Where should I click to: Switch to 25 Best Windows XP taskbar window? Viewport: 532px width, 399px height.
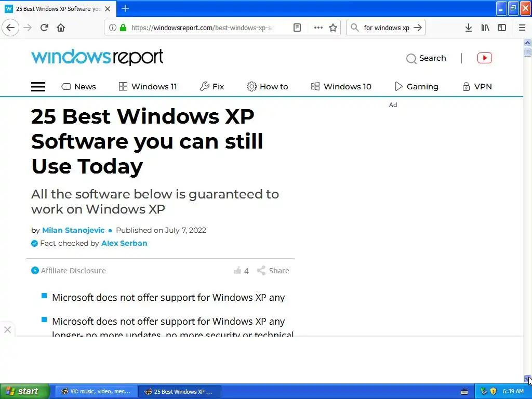pos(180,392)
